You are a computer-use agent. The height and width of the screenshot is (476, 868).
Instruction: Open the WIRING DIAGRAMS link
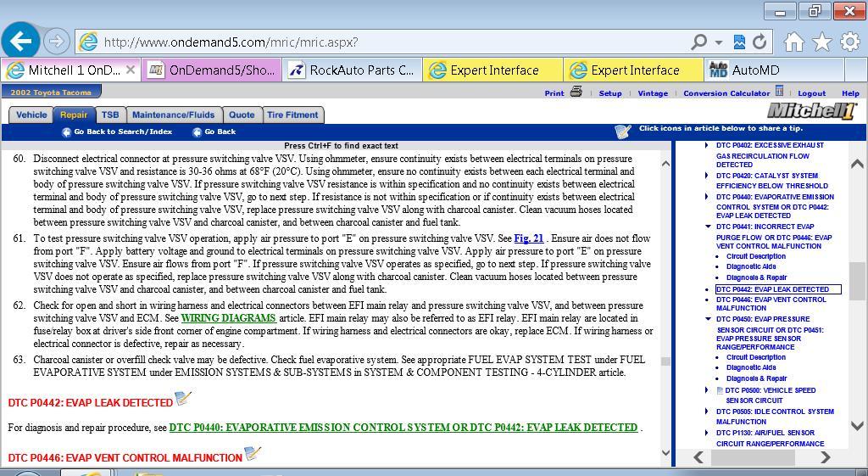point(229,318)
